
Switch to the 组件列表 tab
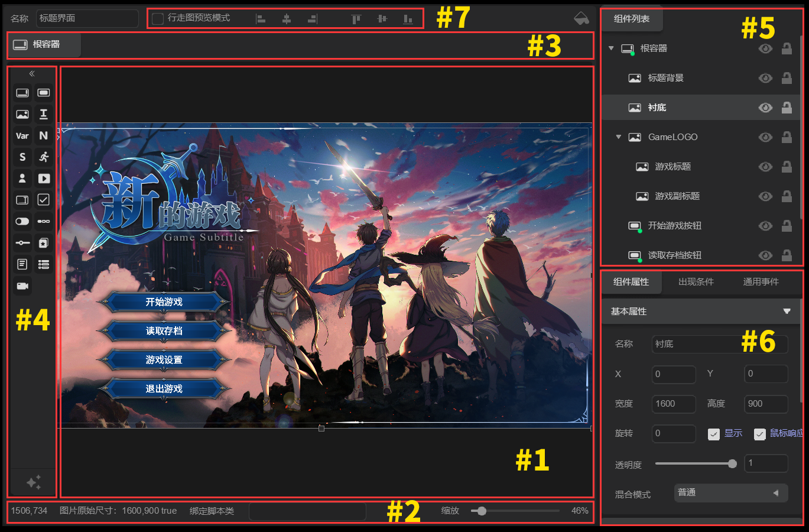coord(632,19)
